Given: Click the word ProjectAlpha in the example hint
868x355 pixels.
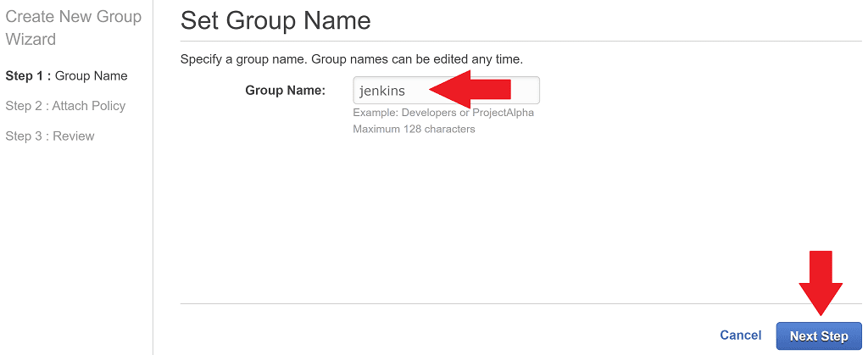Looking at the screenshot, I should [x=504, y=113].
